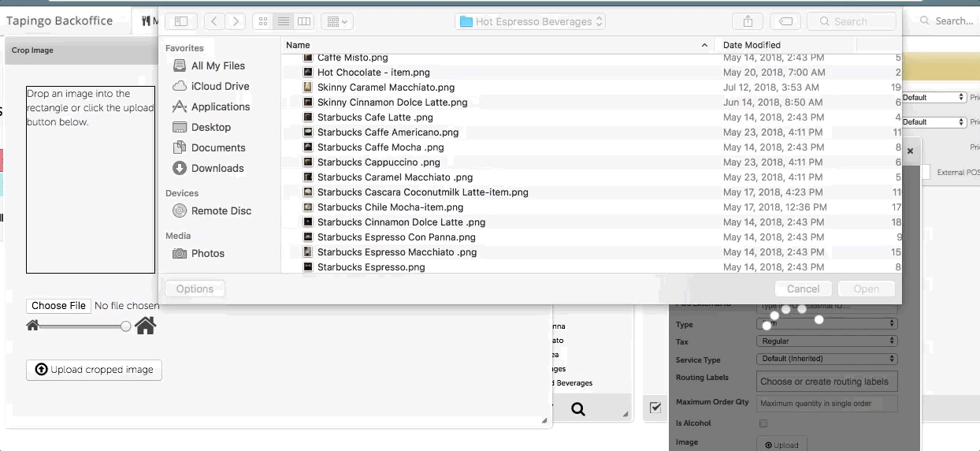
Task: Click Tapingo Backoffice top Search field
Action: (948, 21)
